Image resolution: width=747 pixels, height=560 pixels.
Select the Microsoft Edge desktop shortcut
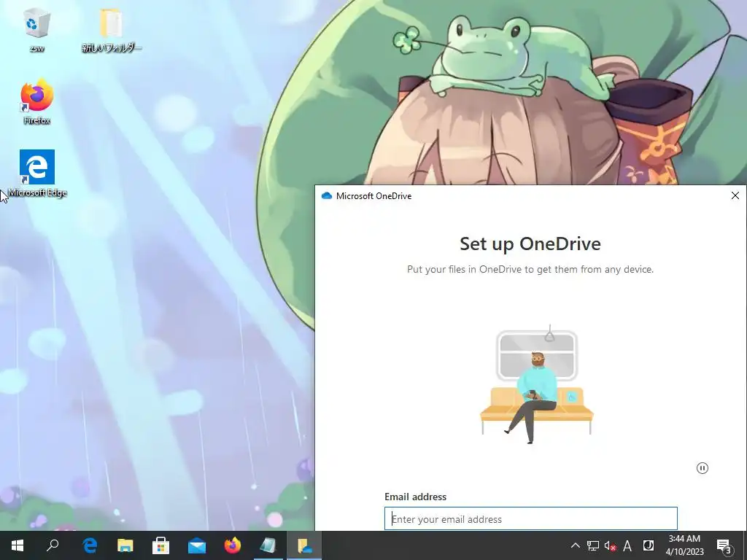coord(37,174)
